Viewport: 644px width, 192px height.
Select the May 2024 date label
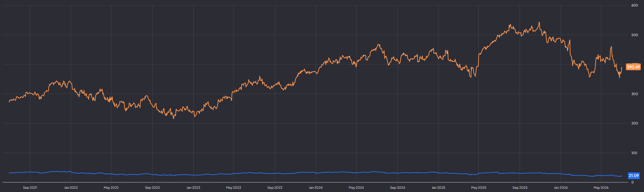point(356,188)
